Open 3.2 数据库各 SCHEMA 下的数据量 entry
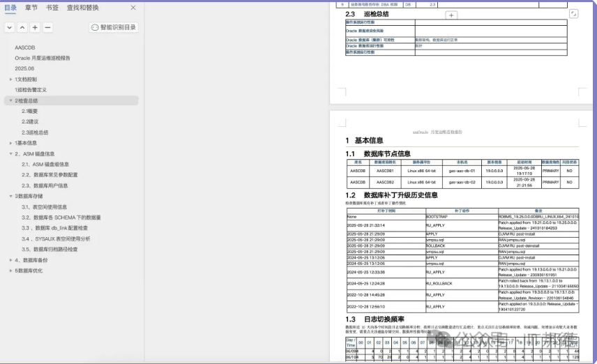This screenshot has height=364, width=597. pyautogui.click(x=61, y=218)
